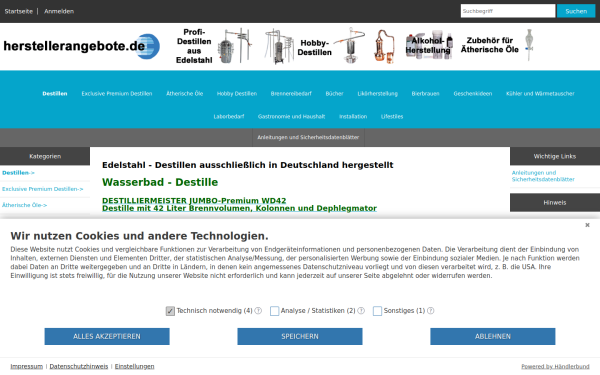Open the Impressum footer link

click(26, 367)
